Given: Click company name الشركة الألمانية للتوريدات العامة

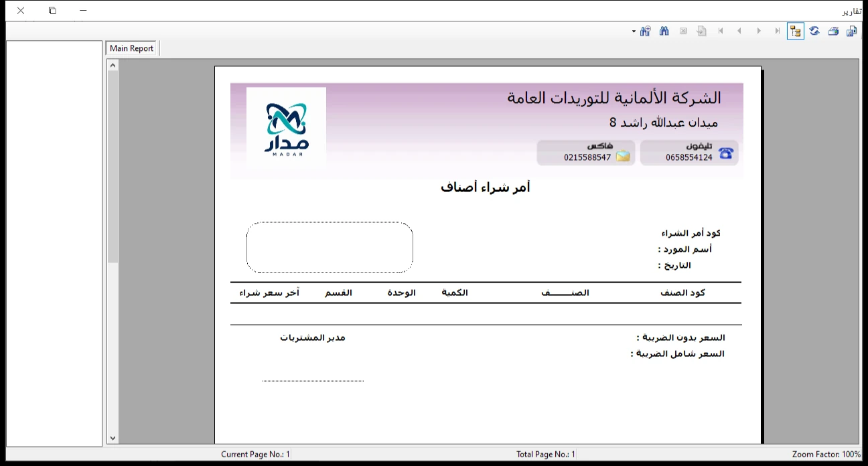Looking at the screenshot, I should pos(614,98).
